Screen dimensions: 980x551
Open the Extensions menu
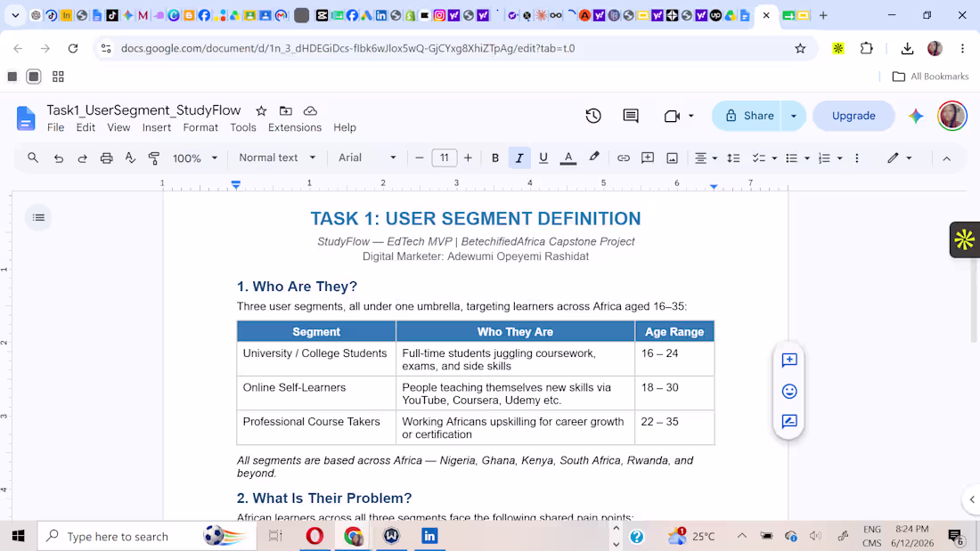click(x=295, y=127)
